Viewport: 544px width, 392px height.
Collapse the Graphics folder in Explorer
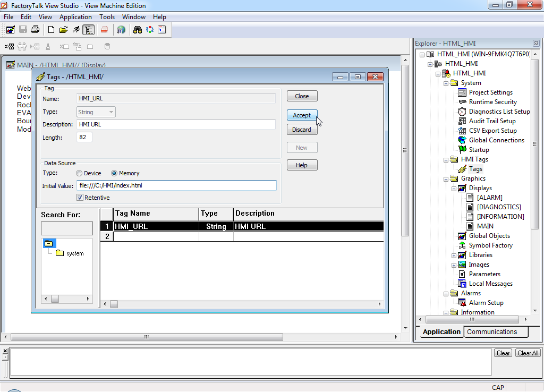(446, 179)
